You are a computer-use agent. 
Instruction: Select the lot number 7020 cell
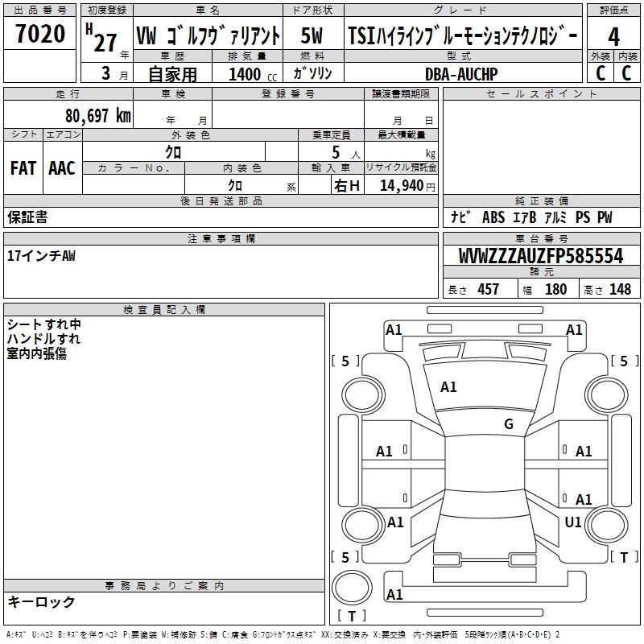pyautogui.click(x=39, y=34)
